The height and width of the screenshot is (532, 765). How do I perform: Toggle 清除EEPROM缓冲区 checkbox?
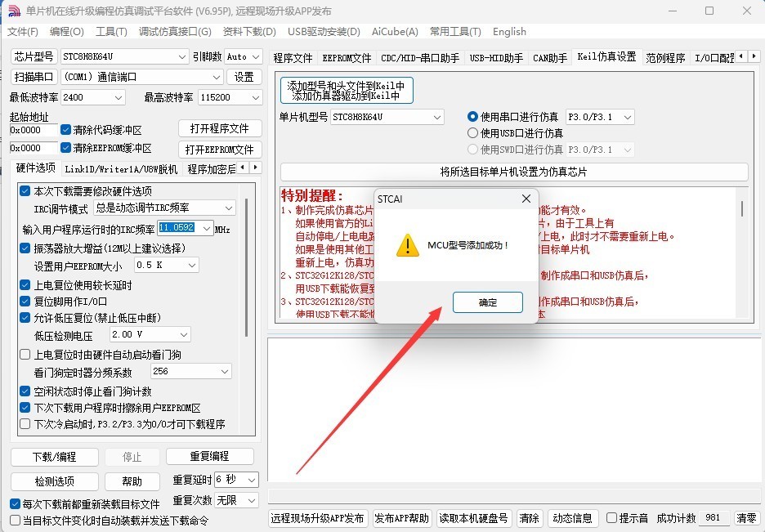pos(66,147)
